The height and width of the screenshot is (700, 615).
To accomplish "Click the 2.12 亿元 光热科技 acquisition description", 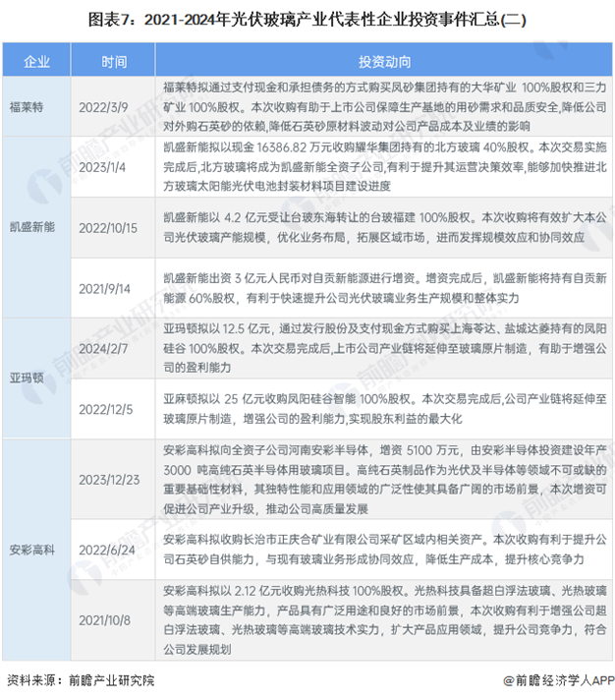I will [384, 619].
